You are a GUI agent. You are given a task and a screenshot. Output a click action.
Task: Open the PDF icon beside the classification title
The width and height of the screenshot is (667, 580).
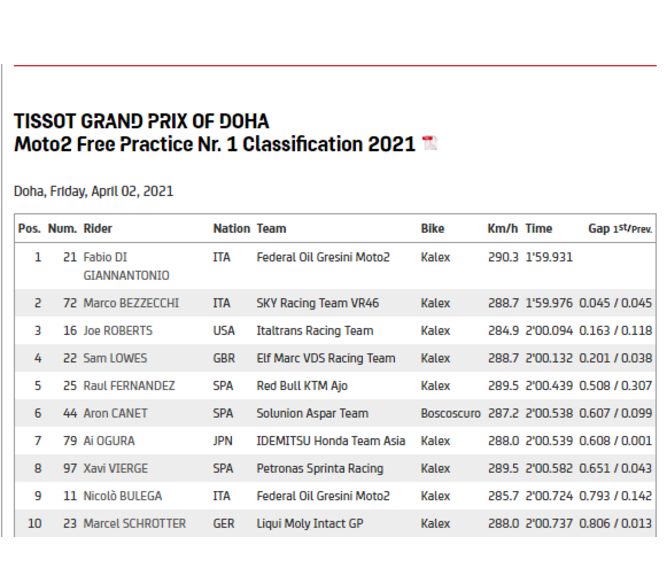[430, 144]
